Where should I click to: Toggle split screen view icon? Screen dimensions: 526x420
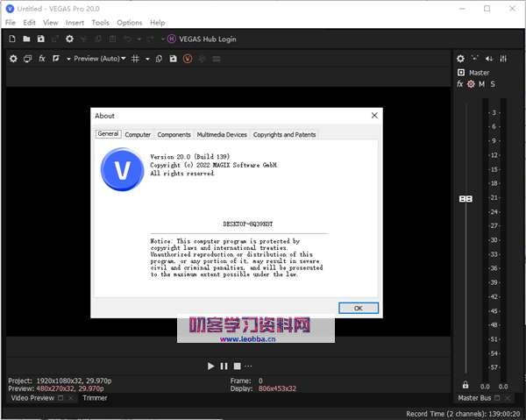click(x=56, y=59)
